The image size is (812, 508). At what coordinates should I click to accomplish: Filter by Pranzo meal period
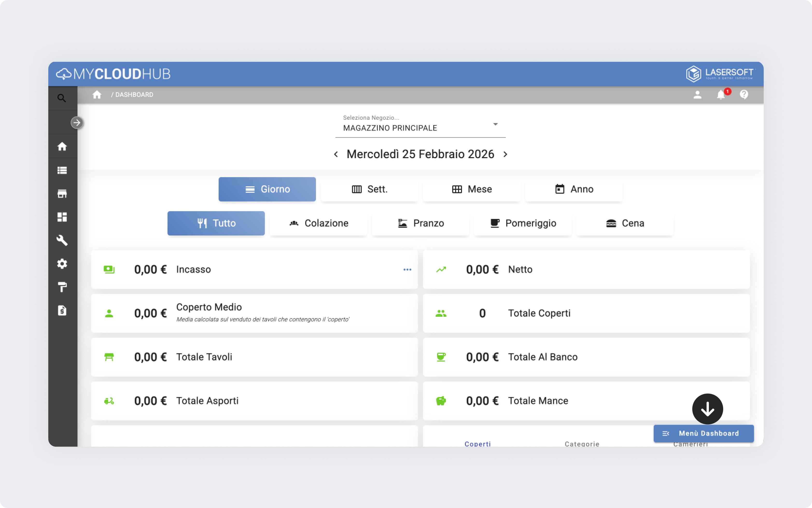coord(420,223)
